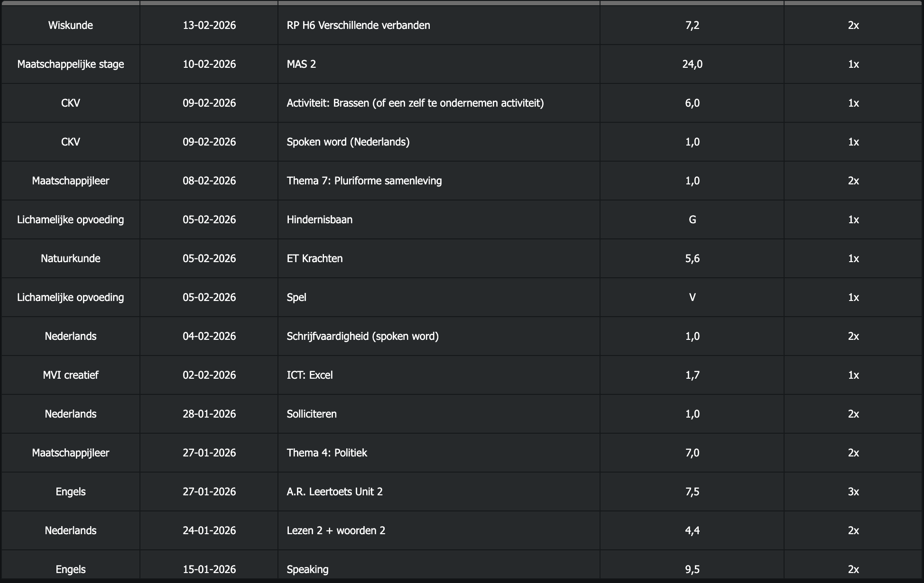The height and width of the screenshot is (583, 924).
Task: Select the 'ET Krachten' test entry
Action: point(314,258)
